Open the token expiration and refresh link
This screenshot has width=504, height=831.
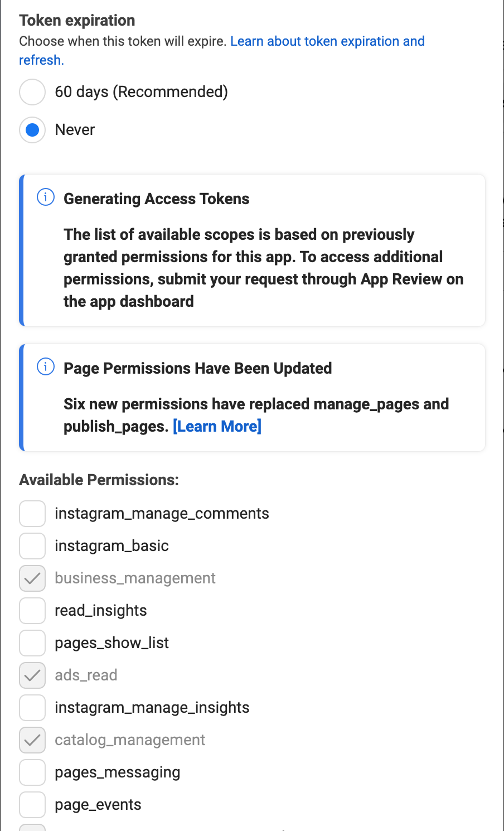point(327,41)
